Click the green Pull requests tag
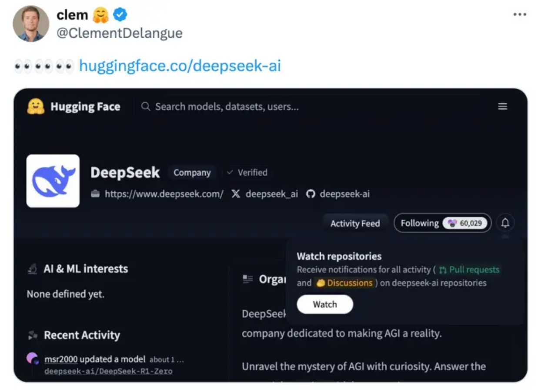Viewport: 538px width, 392px height. (x=469, y=270)
